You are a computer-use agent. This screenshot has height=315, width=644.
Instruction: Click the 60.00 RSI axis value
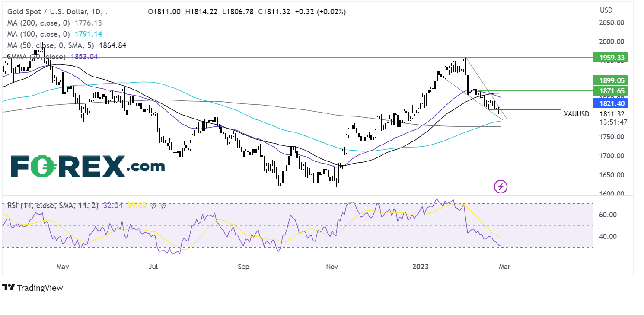(x=607, y=215)
